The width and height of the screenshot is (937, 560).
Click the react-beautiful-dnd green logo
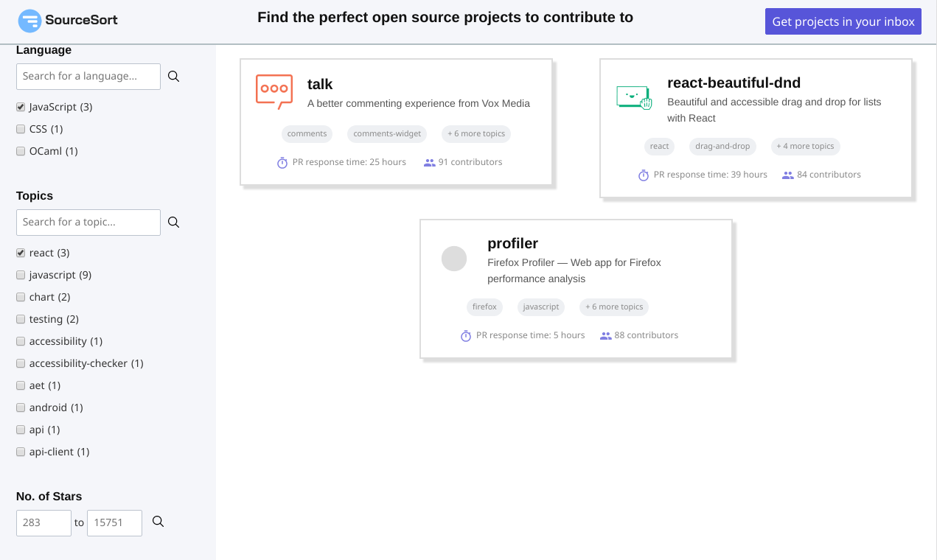pos(635,97)
